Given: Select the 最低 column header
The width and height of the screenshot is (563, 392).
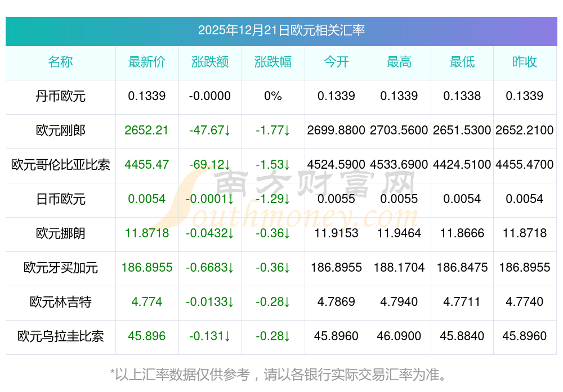Looking at the screenshot, I should [462, 62].
